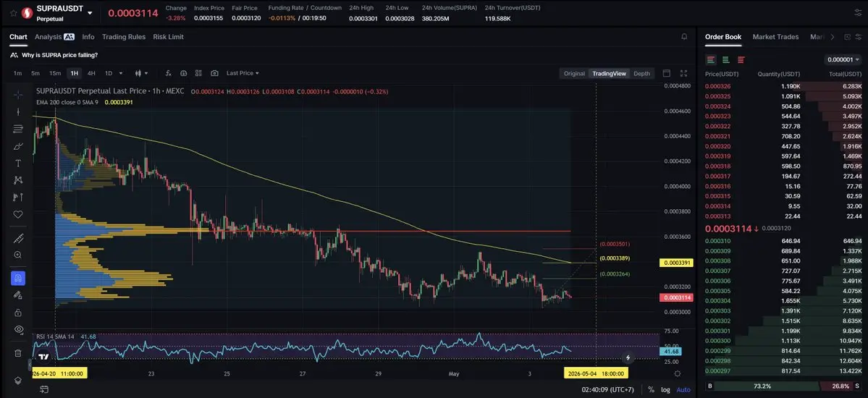Open the long/short position forecasting tool
Viewport: 868px width, 398px height.
(x=17, y=197)
